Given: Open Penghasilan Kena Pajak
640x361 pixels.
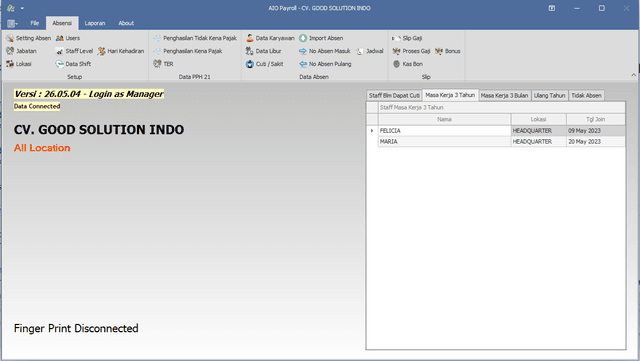Looking at the screenshot, I should point(188,51).
